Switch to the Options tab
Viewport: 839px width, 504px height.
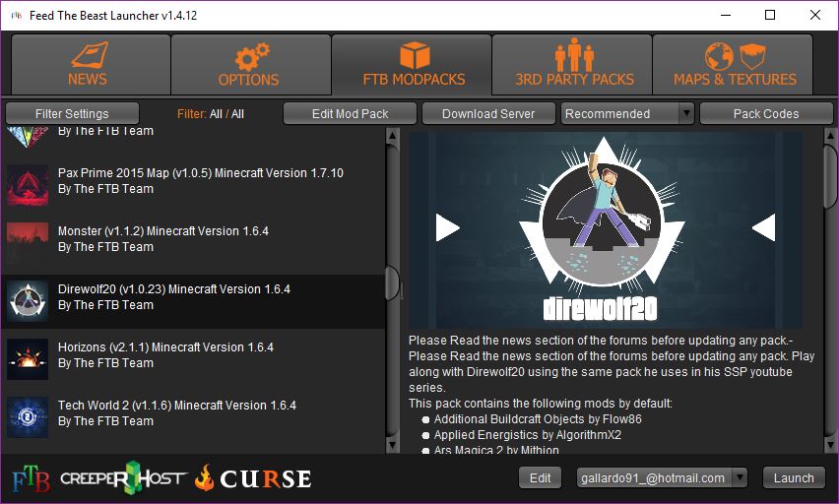[250, 64]
